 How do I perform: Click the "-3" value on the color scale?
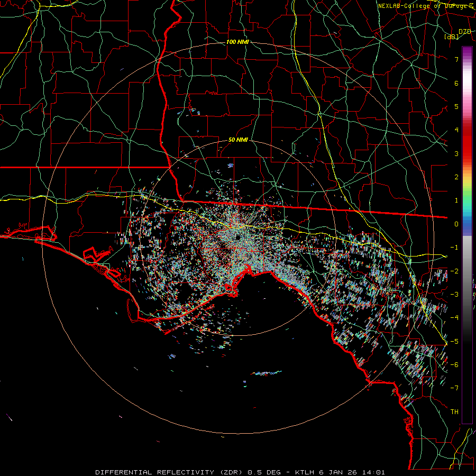[x=454, y=295]
